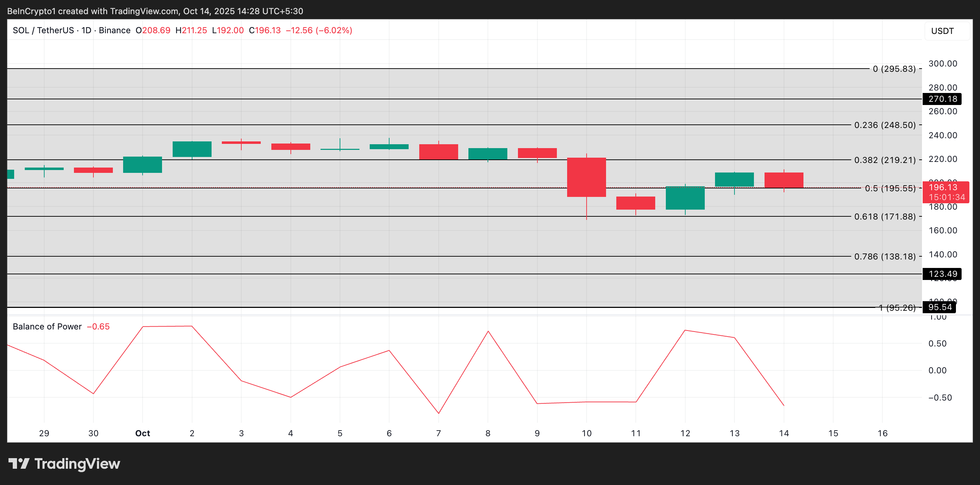The width and height of the screenshot is (980, 485).
Task: Click the latest red candle on Oct 14
Action: [x=784, y=180]
